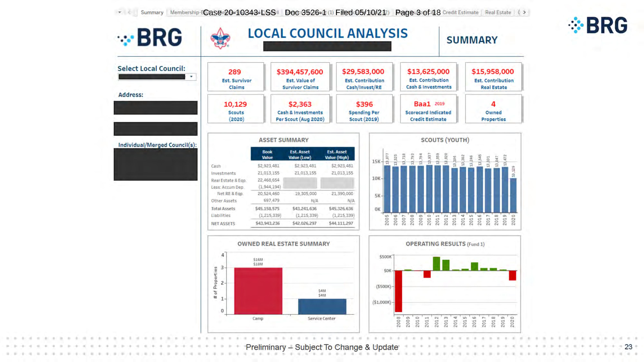
Task: Click the red Camp bar in real estate chart
Action: point(258,291)
